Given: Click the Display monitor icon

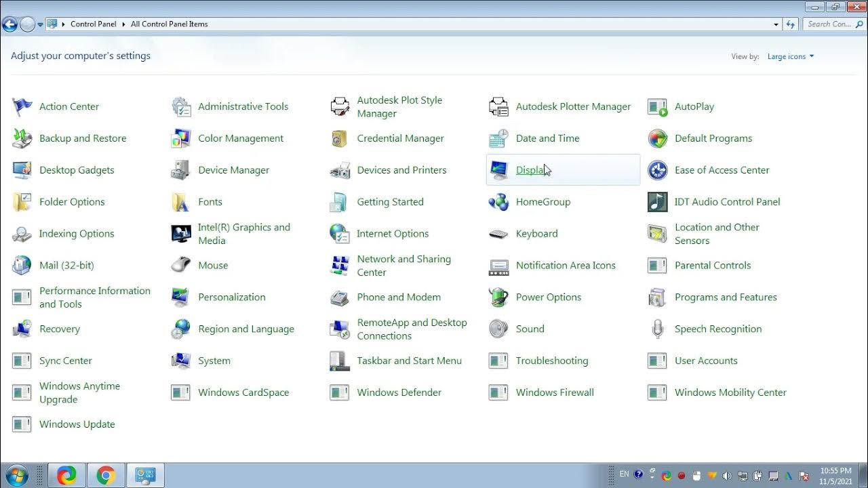Looking at the screenshot, I should click(x=498, y=170).
